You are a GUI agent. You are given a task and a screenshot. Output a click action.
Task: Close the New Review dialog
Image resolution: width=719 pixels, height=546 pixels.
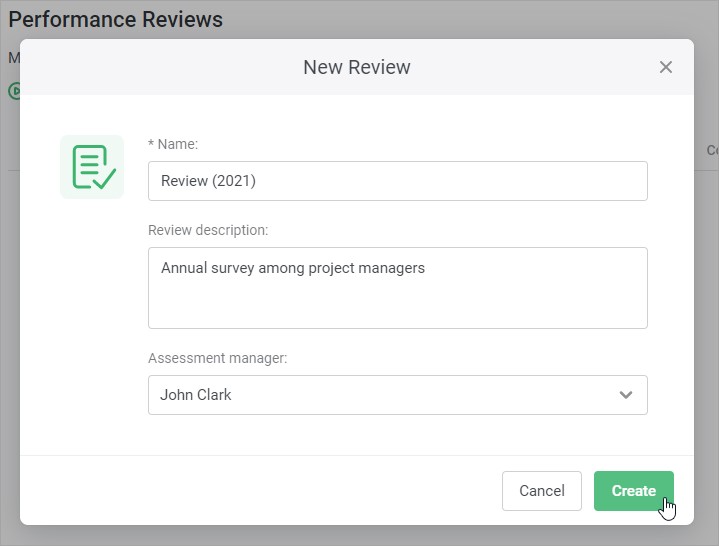point(666,67)
